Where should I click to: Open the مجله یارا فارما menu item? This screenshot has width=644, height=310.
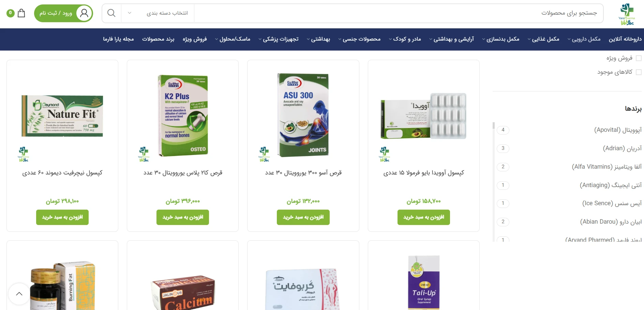click(118, 39)
